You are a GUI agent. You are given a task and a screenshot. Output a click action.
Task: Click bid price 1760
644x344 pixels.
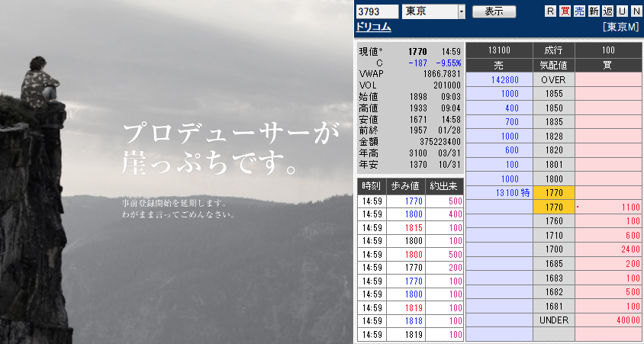click(554, 221)
